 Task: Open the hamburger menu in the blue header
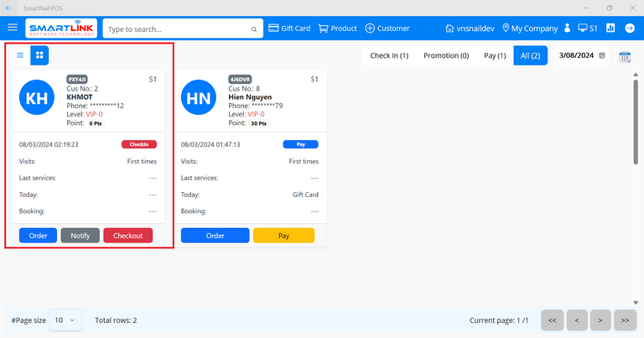pyautogui.click(x=13, y=29)
